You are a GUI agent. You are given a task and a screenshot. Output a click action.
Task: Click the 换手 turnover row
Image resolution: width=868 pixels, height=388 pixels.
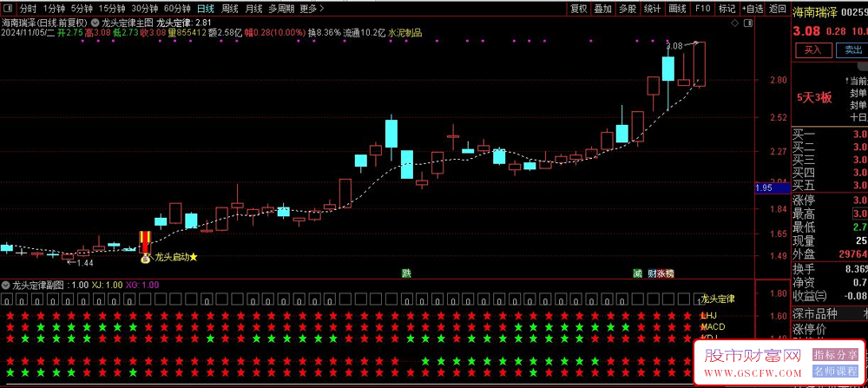[x=830, y=269]
